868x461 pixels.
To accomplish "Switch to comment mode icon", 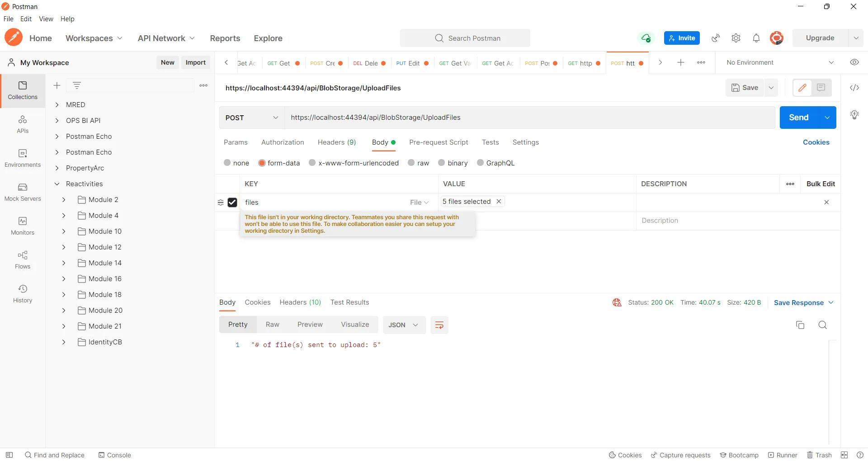I will tap(821, 88).
